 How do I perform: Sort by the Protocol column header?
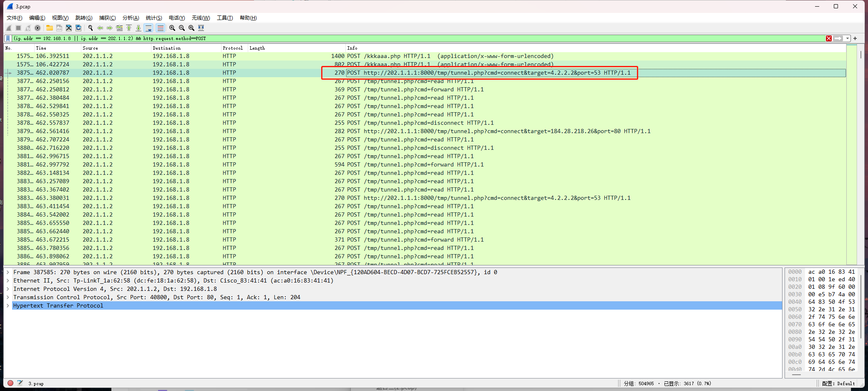(x=234, y=48)
